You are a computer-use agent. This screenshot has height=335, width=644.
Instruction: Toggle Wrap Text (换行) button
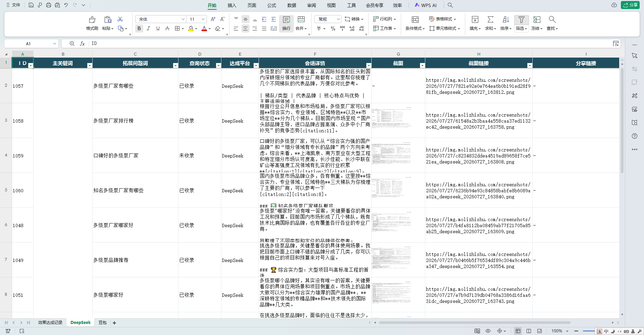286,23
